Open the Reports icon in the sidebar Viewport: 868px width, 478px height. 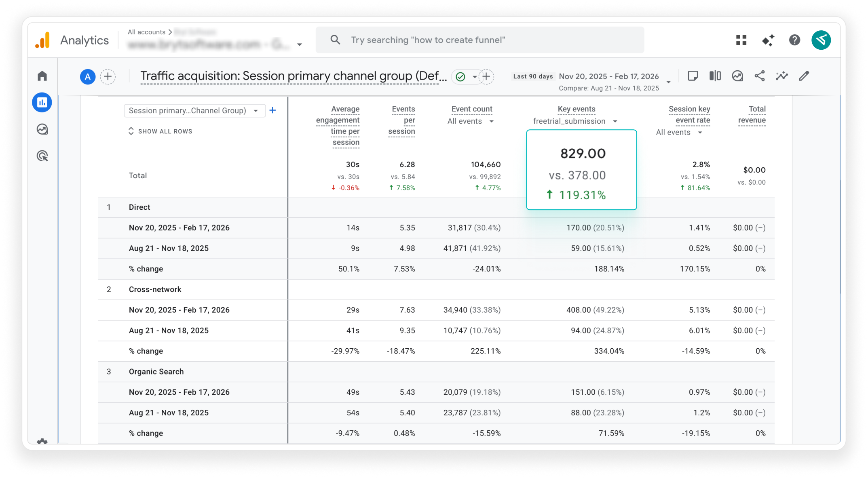click(42, 103)
